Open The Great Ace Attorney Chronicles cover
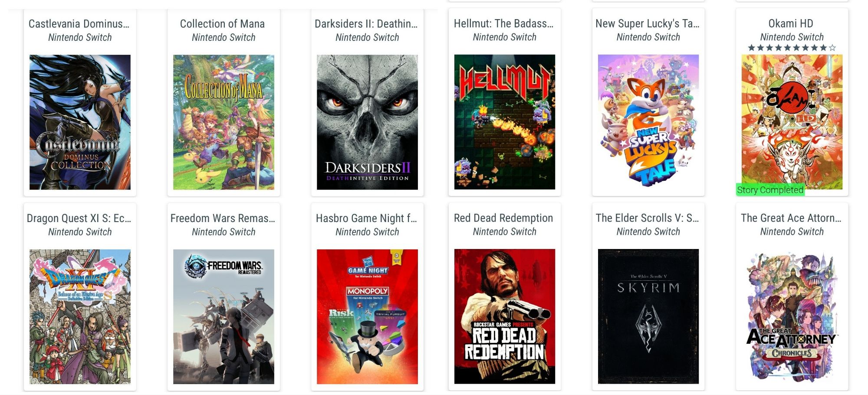The image size is (868, 395). [792, 316]
